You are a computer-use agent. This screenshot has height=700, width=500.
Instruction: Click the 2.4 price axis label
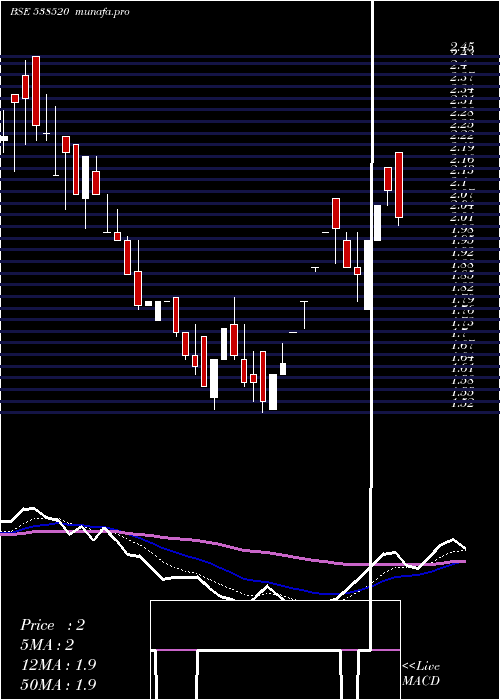[459, 65]
